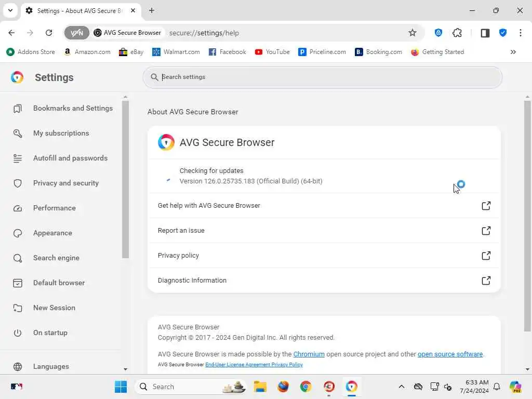The width and height of the screenshot is (532, 399).
Task: Open the Amazon.com bookmark
Action: (x=87, y=52)
